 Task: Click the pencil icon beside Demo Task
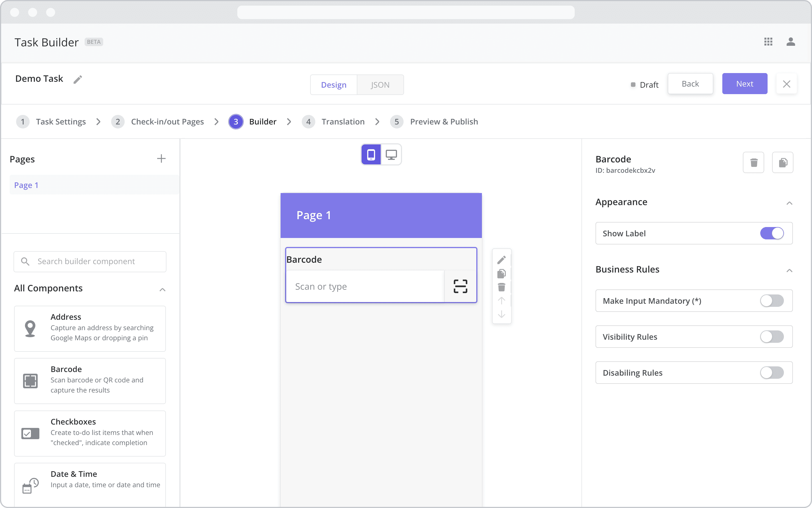(x=78, y=79)
